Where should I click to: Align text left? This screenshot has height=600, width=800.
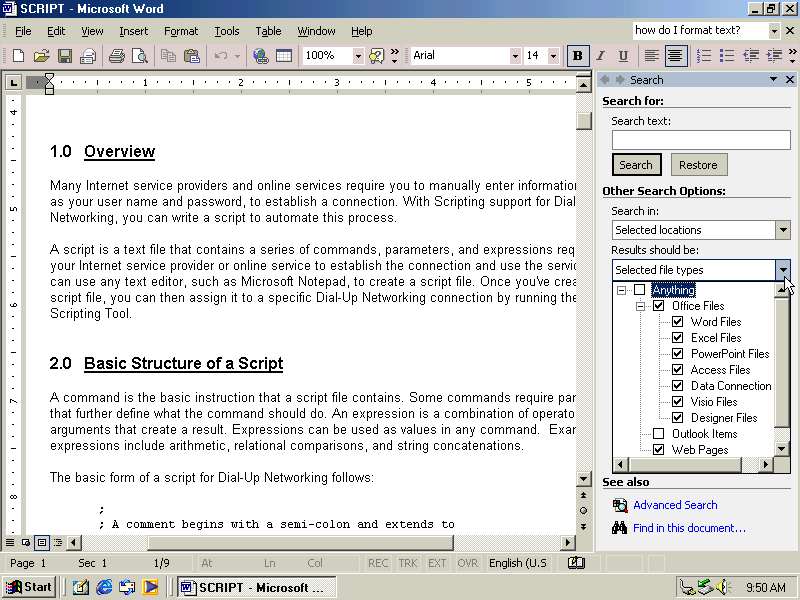pyautogui.click(x=651, y=56)
